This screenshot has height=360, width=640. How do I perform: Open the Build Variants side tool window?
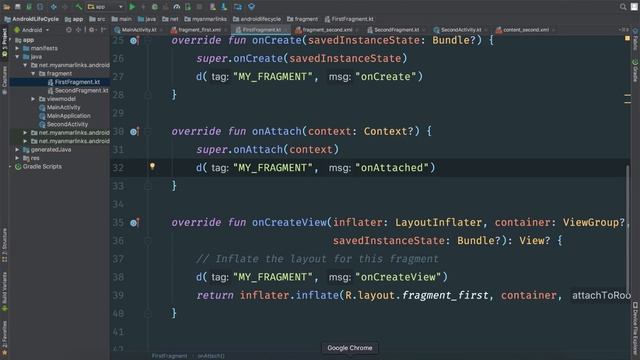click(x=4, y=291)
